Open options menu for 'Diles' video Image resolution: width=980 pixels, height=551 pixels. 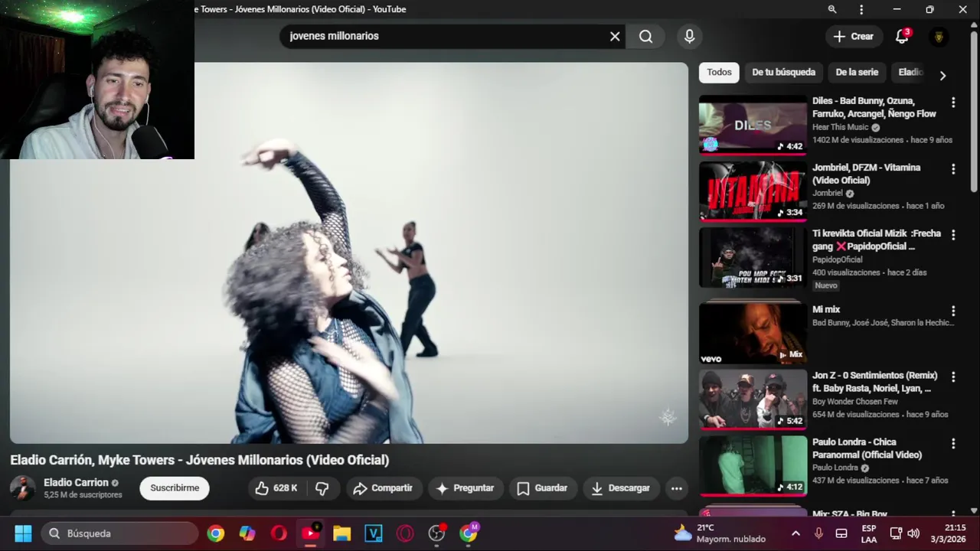pos(953,103)
